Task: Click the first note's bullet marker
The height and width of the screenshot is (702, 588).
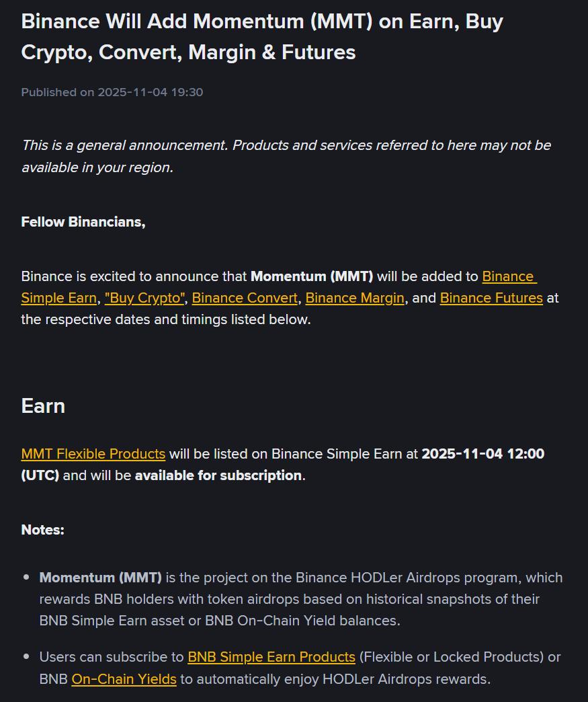Action: (26, 578)
